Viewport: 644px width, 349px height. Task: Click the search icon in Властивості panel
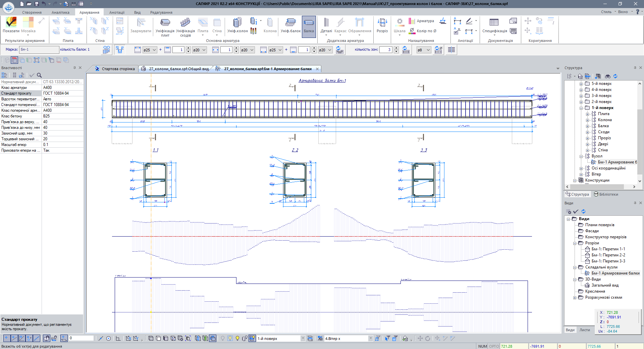click(x=39, y=76)
